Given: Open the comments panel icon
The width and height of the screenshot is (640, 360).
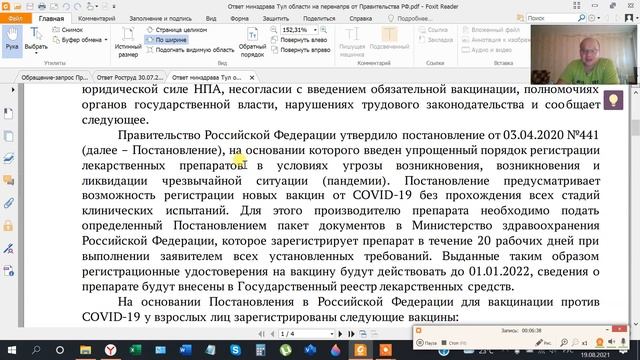Looking at the screenshot, I should coord(8,180).
